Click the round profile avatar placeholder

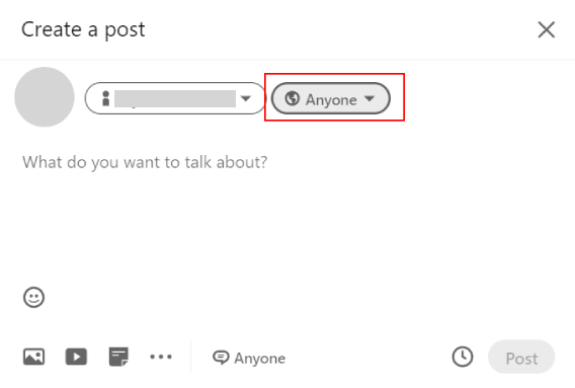click(x=44, y=97)
